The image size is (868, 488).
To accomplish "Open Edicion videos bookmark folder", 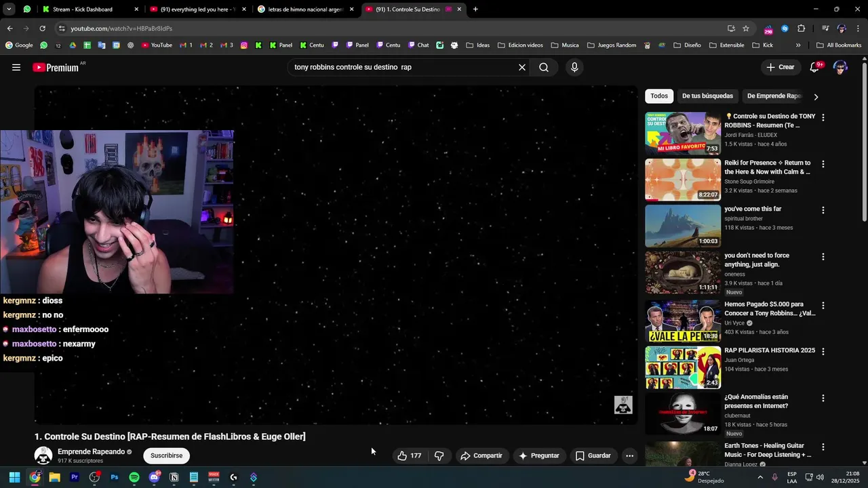I will (x=520, y=45).
